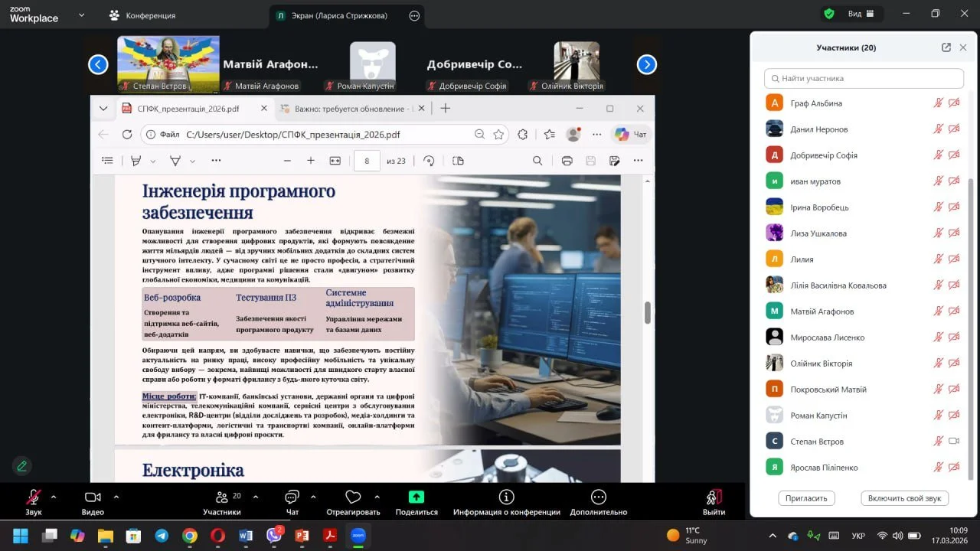
Task: Click the Save As PDF icon
Action: (614, 161)
